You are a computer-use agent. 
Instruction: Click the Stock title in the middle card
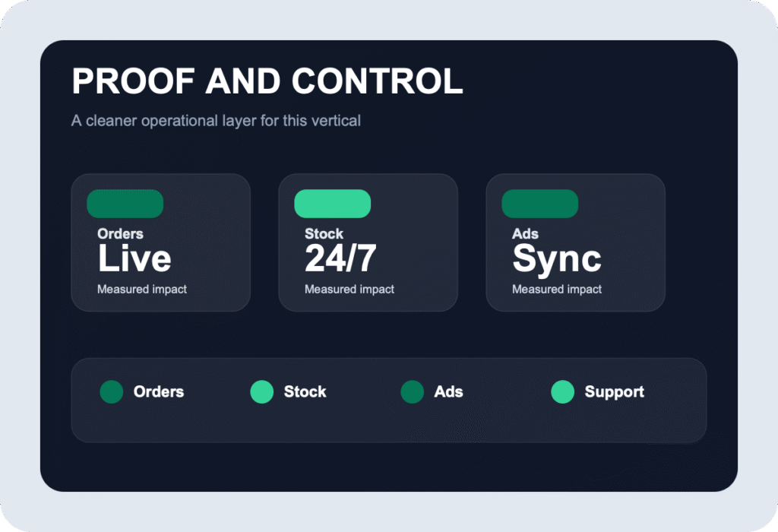coord(324,234)
